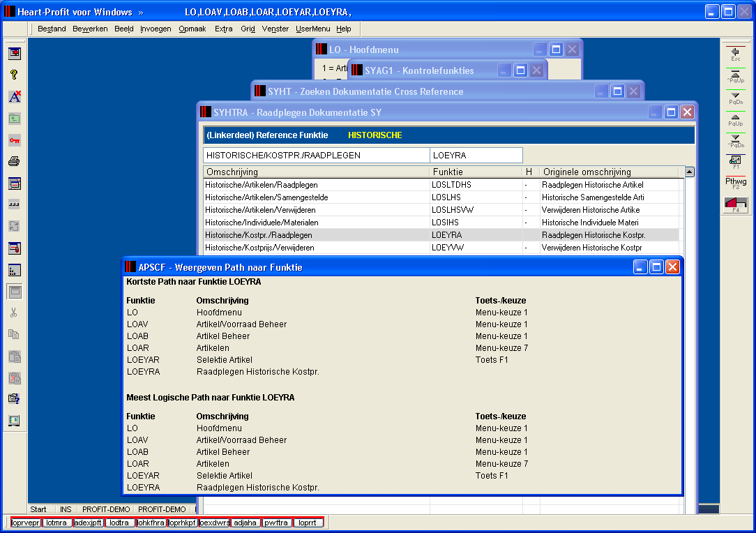Click the Esc back arrow in right toolbar
This screenshot has height=533, width=756.
coord(735,54)
